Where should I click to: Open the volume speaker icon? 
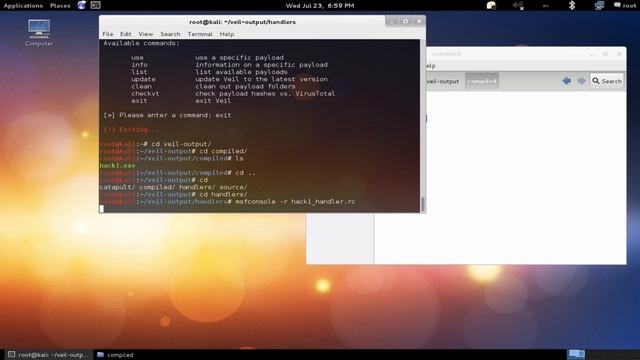click(x=518, y=5)
